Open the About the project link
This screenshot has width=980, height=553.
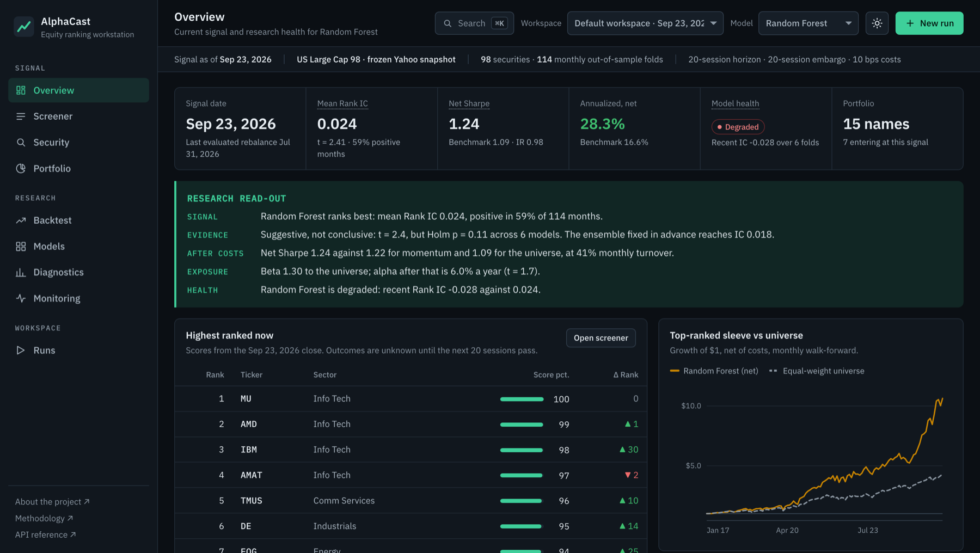[52, 502]
